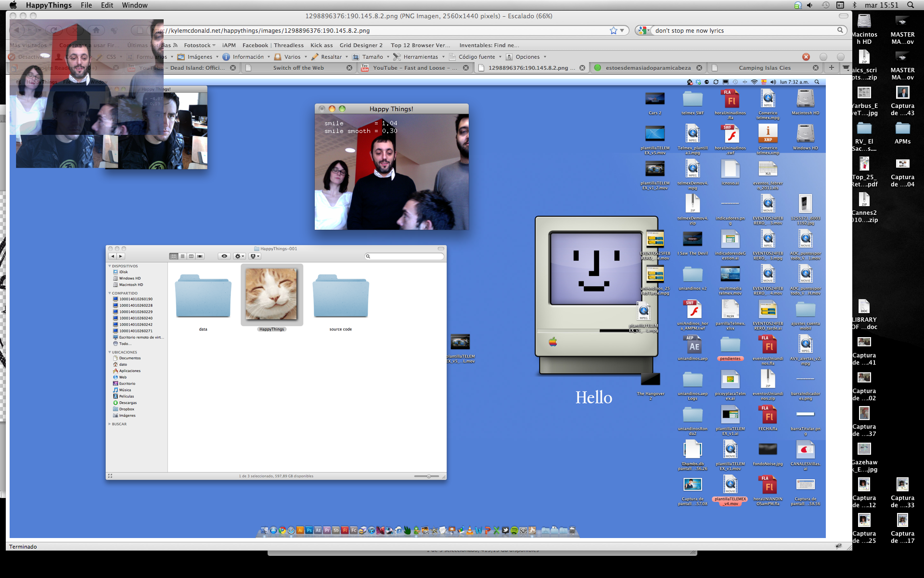
Task: Open the Grid Designer 2 bookmark
Action: (361, 45)
